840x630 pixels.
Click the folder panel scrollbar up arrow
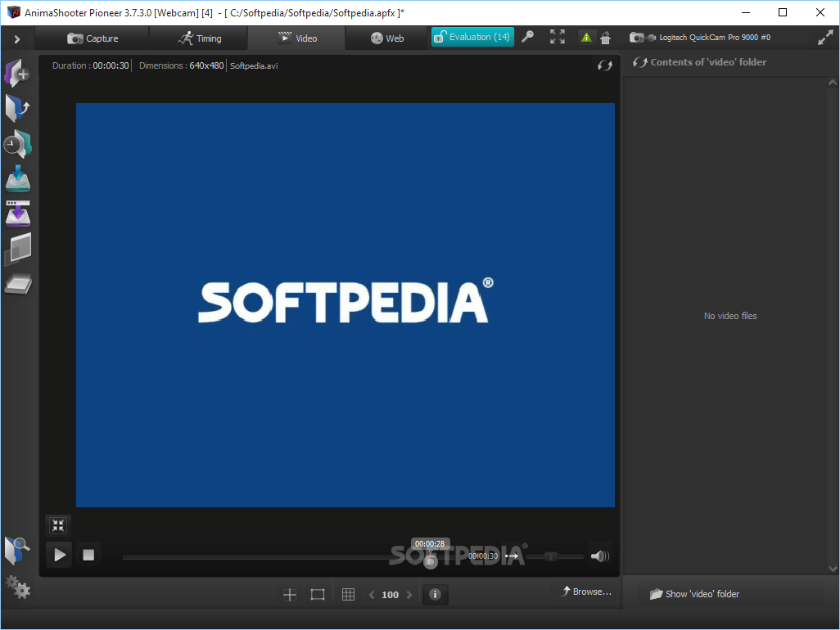[833, 83]
